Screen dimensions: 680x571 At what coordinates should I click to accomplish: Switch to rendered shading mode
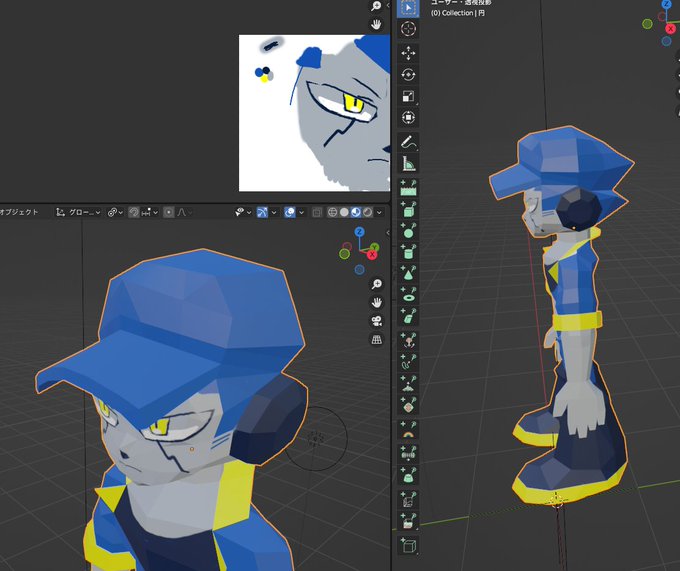367,212
